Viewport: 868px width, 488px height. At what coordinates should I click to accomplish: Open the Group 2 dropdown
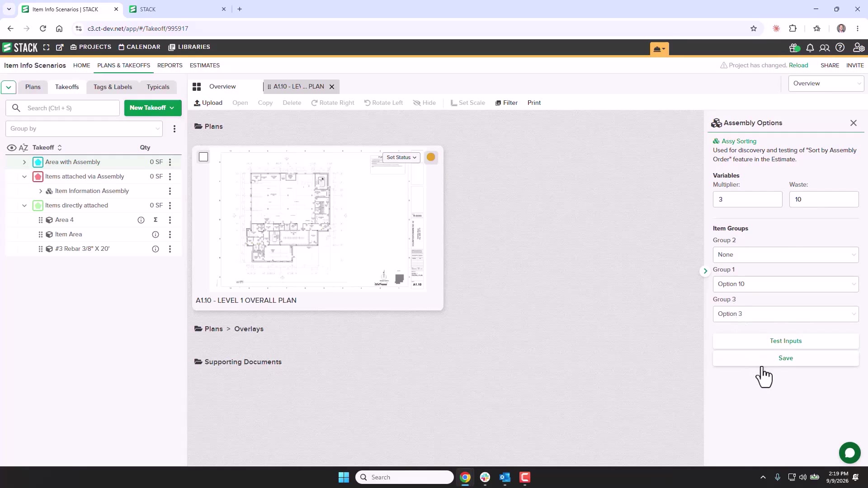(x=786, y=255)
